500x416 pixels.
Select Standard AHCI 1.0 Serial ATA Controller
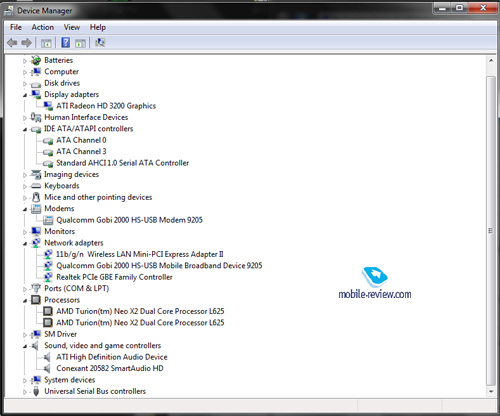click(122, 163)
